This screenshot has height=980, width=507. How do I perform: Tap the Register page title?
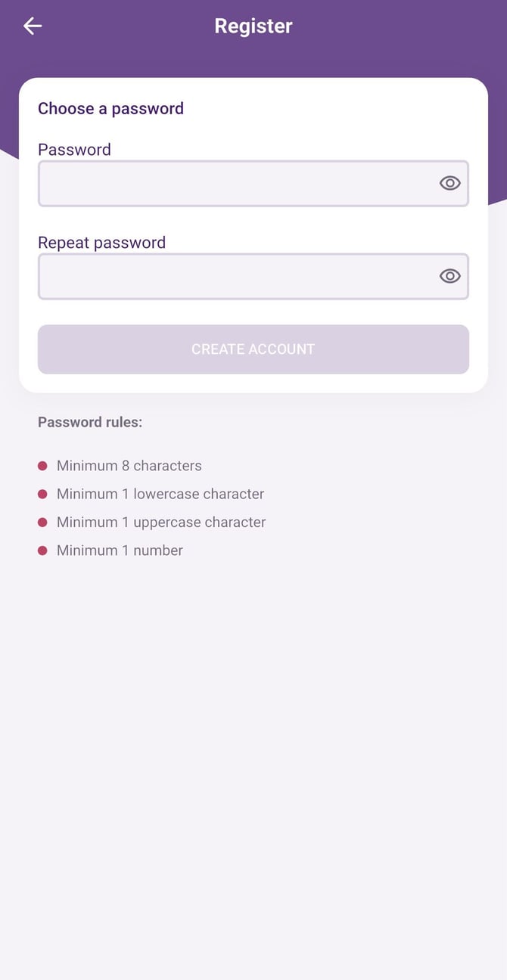(x=253, y=26)
